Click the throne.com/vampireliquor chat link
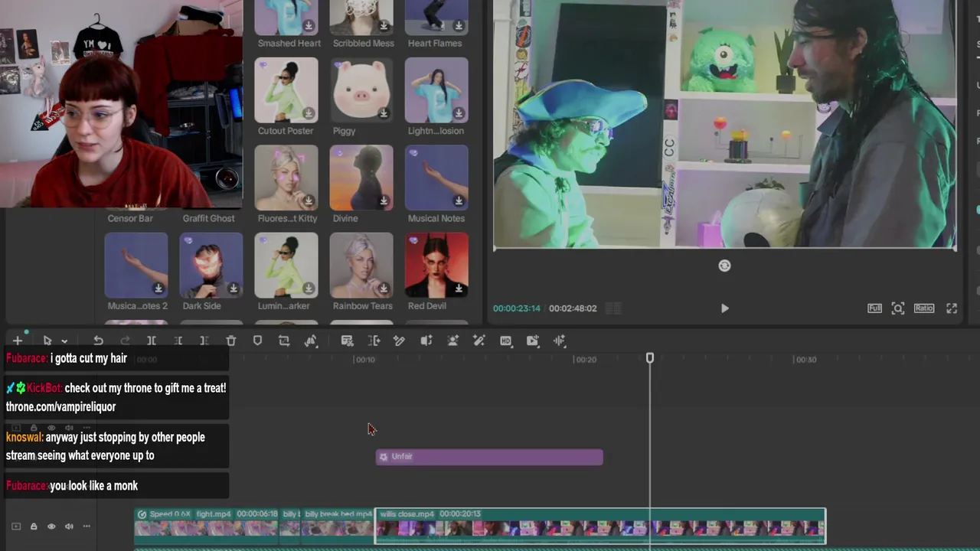980x551 pixels. (61, 406)
